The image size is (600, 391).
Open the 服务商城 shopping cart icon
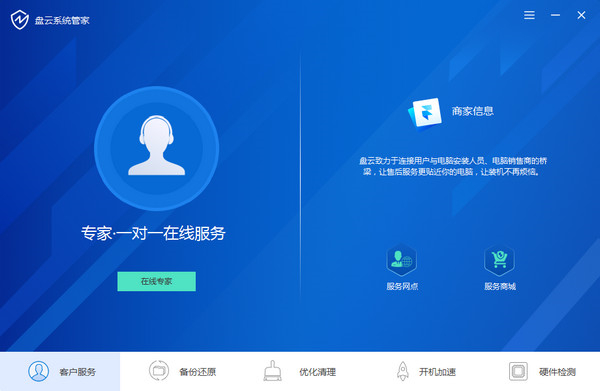point(499,260)
